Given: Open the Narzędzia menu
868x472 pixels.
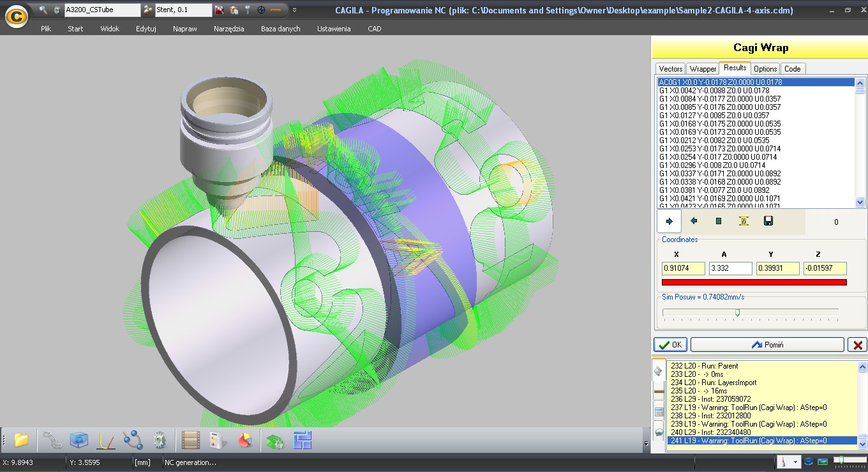Looking at the screenshot, I should click(x=229, y=29).
